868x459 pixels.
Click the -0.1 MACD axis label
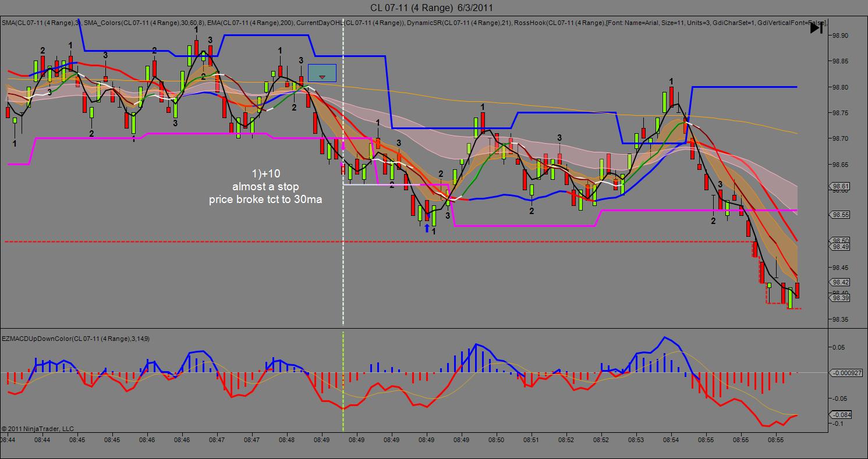pyautogui.click(x=838, y=424)
